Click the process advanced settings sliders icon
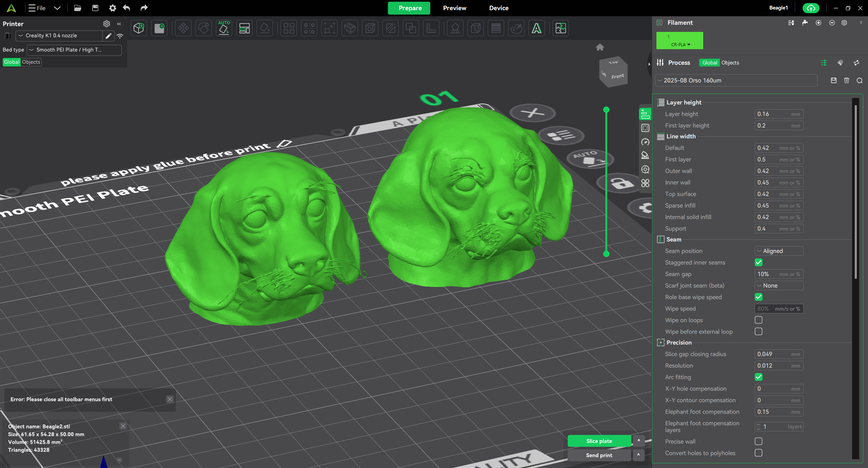The height and width of the screenshot is (468, 868). point(824,63)
